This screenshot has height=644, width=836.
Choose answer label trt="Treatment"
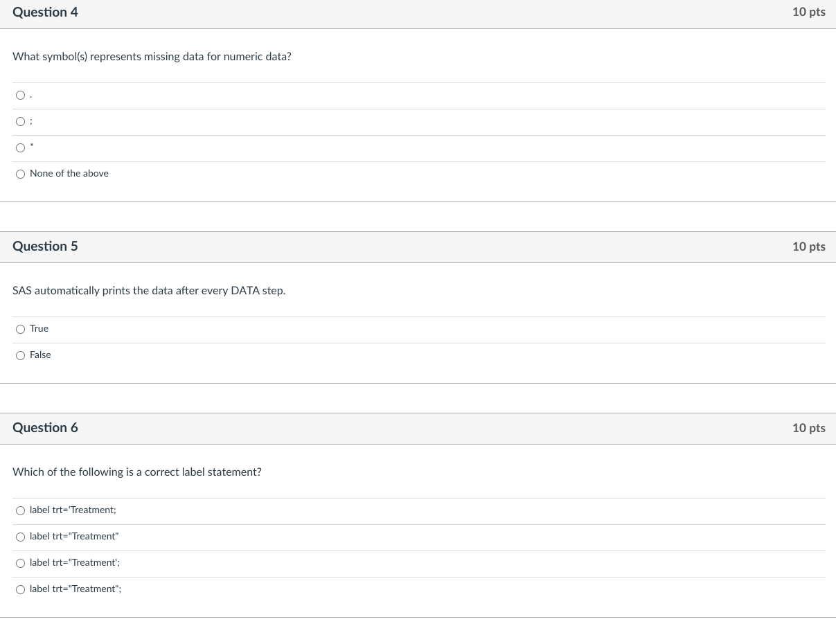20,537
